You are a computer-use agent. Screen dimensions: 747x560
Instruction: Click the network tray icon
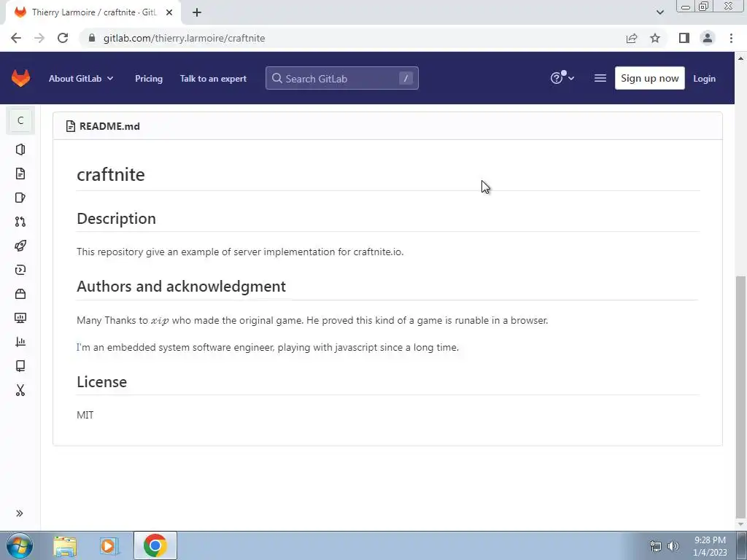tap(656, 546)
